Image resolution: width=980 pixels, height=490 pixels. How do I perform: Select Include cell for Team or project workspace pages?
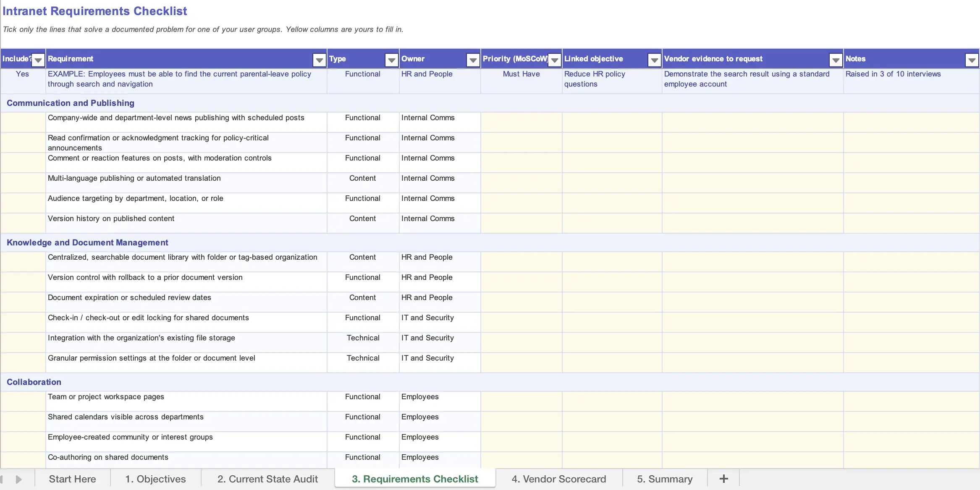[23, 401]
